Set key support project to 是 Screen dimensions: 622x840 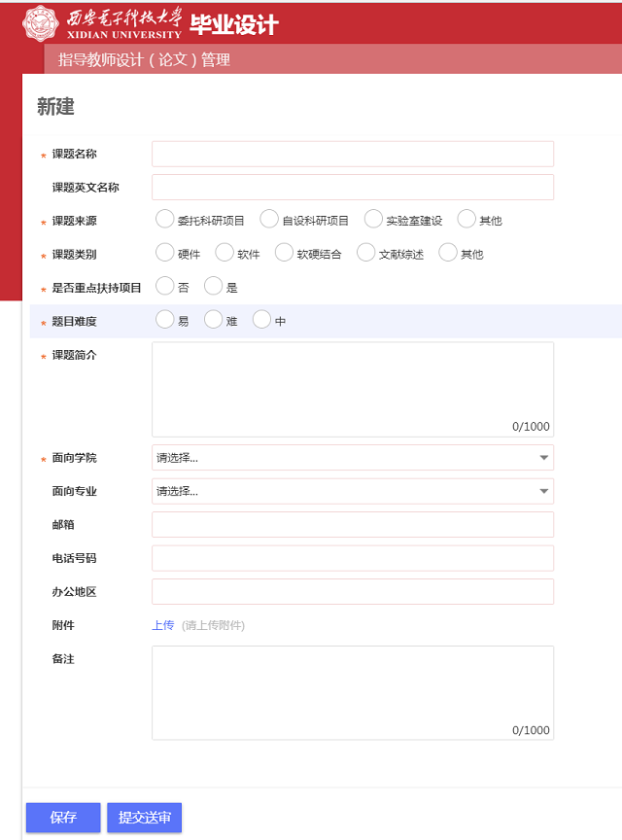click(214, 287)
